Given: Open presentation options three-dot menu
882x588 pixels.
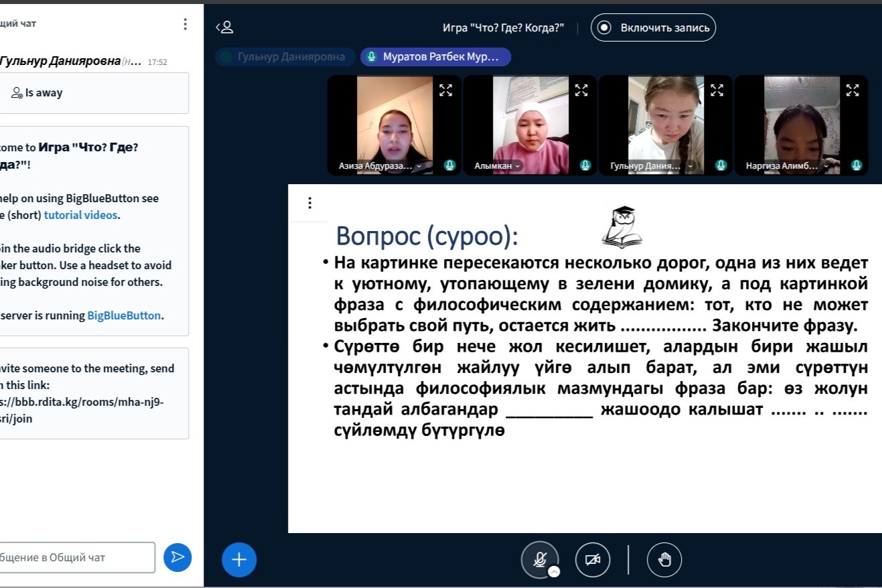Looking at the screenshot, I should tap(309, 203).
